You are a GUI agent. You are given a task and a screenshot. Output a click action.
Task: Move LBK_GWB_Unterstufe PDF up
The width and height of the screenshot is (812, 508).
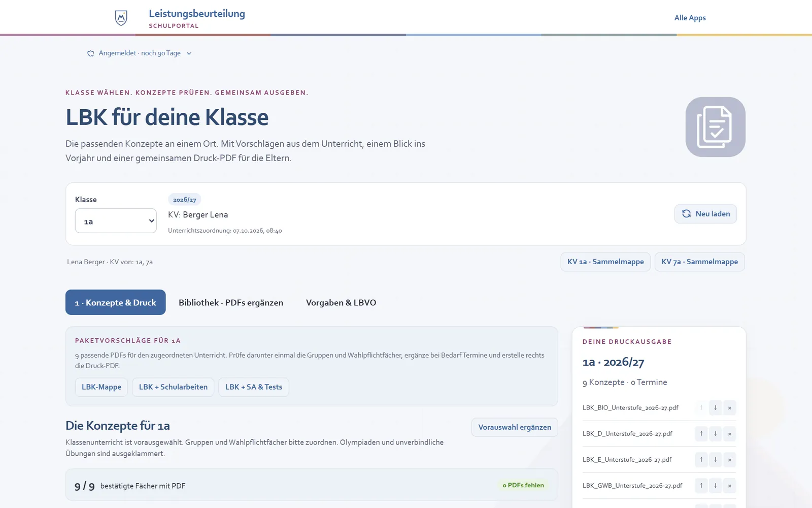(701, 485)
